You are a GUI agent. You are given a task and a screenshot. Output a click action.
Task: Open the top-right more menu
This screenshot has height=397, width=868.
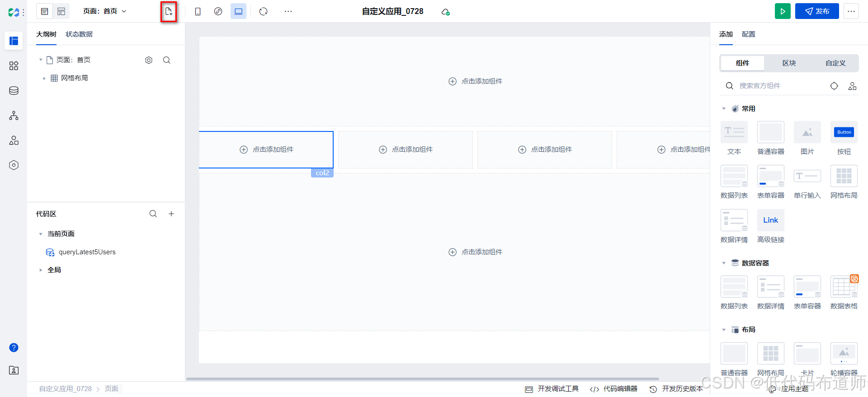pos(851,11)
